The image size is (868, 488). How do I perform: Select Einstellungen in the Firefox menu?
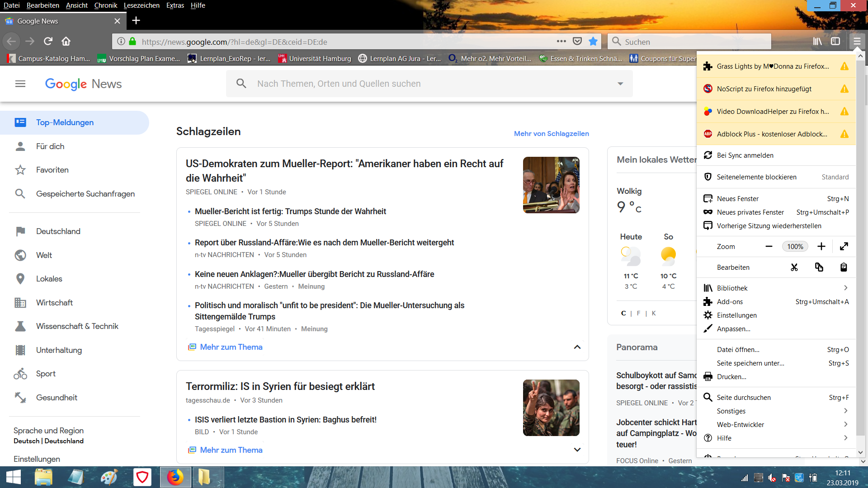pyautogui.click(x=736, y=315)
